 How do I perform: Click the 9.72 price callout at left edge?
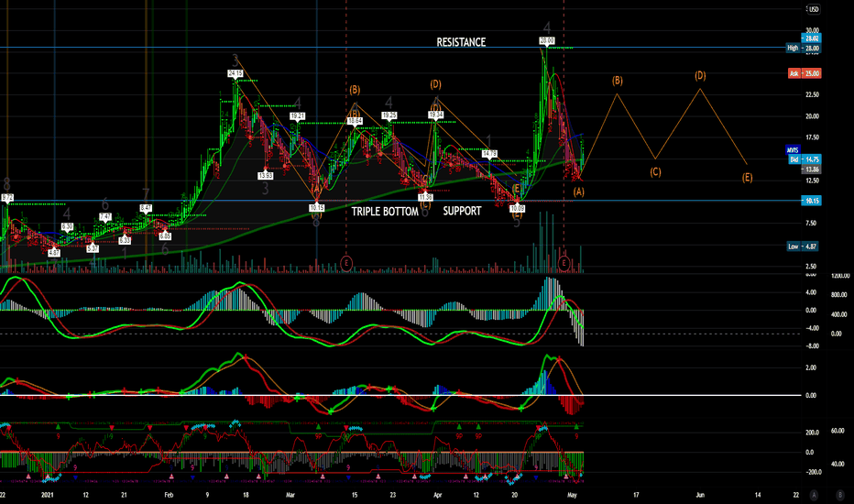click(x=7, y=197)
